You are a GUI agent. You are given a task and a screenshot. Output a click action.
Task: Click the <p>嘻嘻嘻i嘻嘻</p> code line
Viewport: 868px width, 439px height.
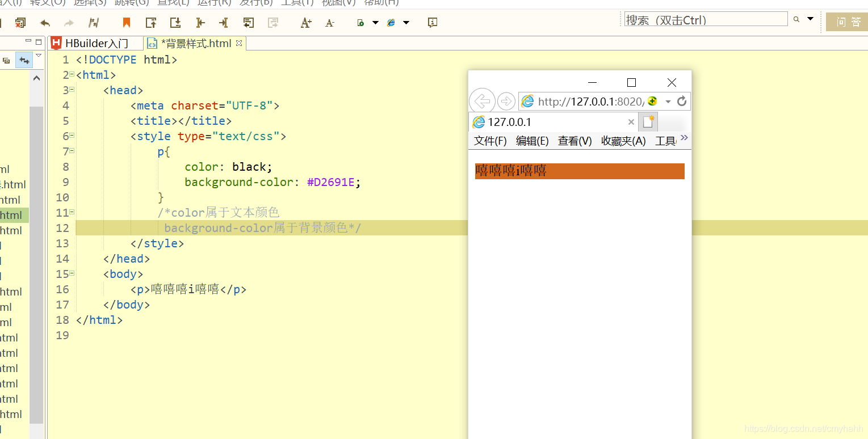(x=188, y=289)
